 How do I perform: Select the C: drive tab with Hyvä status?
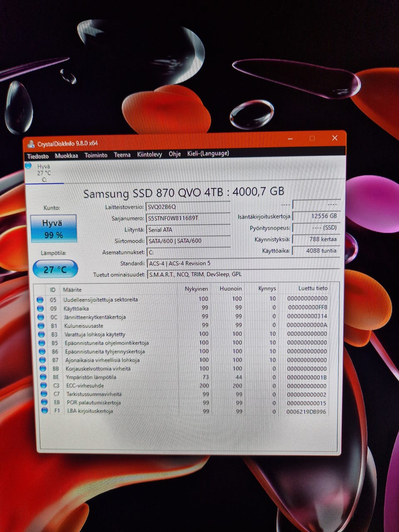point(44,173)
